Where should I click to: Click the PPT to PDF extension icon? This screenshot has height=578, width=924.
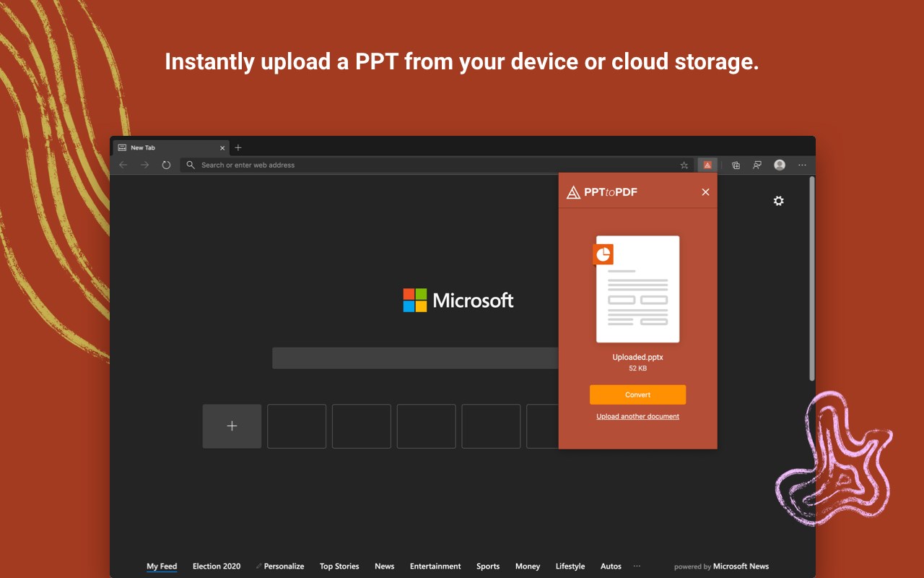click(707, 165)
